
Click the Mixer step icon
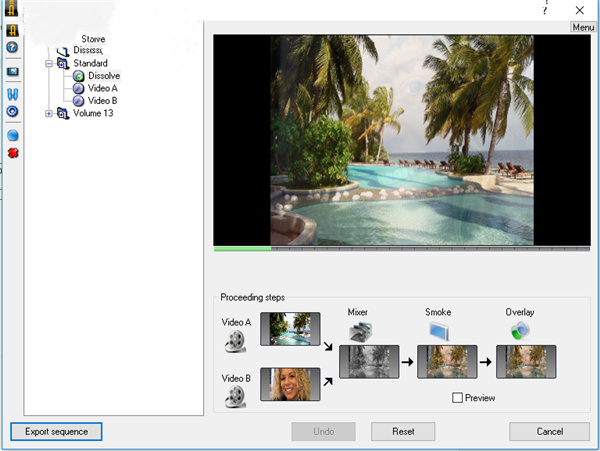[358, 332]
